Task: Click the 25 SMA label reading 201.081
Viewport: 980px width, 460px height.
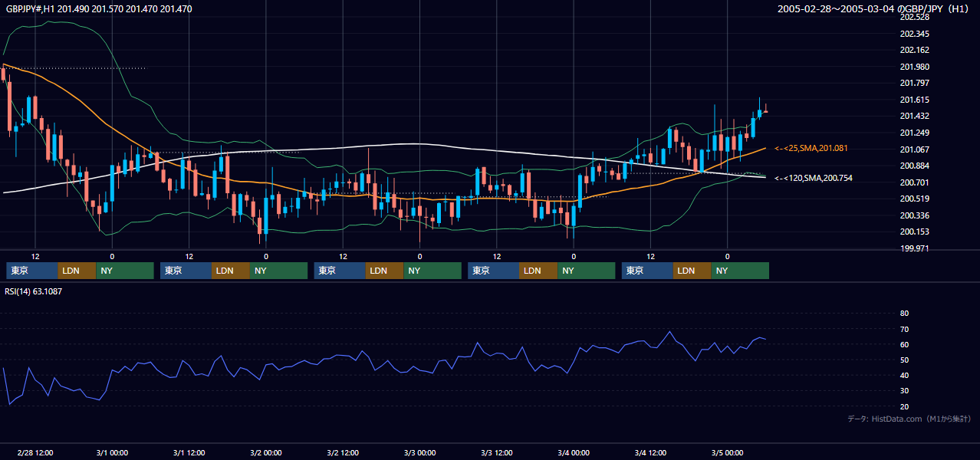Action: click(x=811, y=148)
